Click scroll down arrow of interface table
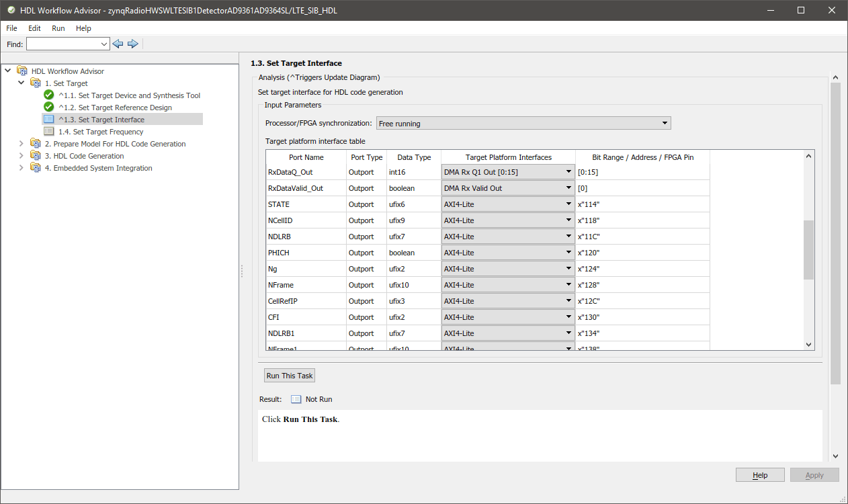Screen dimensions: 848x504 coord(809,344)
